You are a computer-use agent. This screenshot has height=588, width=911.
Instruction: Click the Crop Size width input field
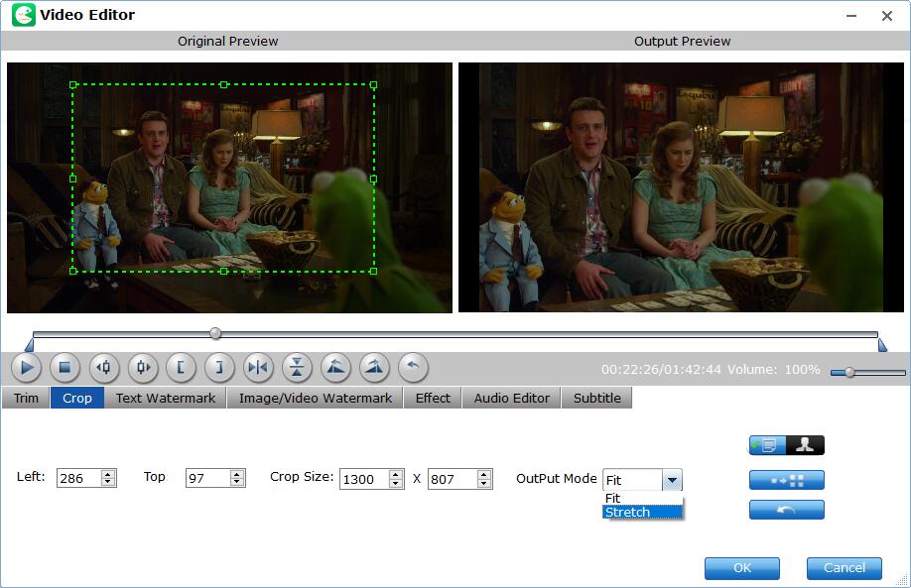363,479
